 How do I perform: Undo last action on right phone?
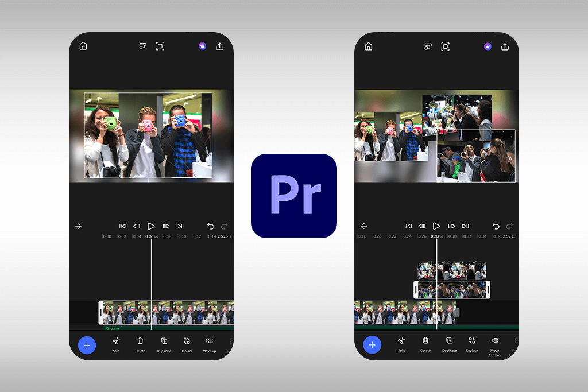[496, 226]
